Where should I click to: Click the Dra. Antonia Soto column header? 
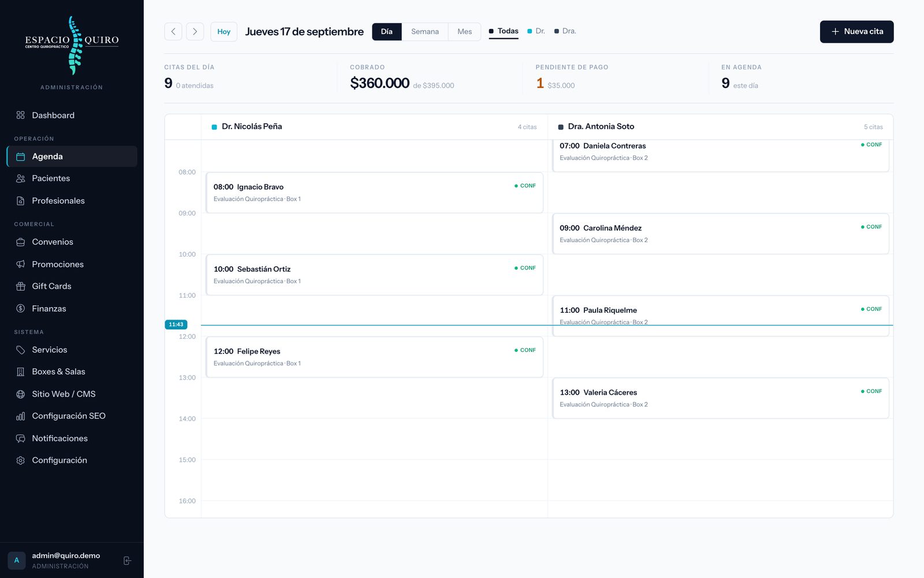pos(721,127)
